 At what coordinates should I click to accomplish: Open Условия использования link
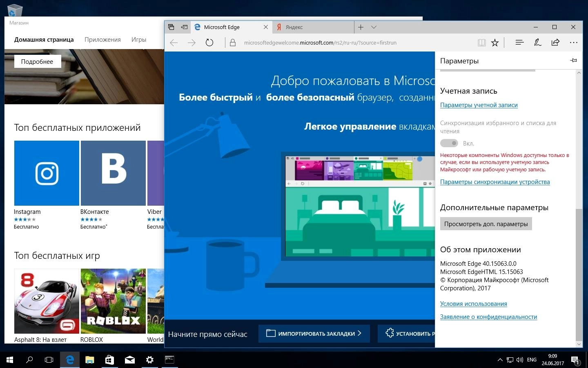pyautogui.click(x=474, y=304)
